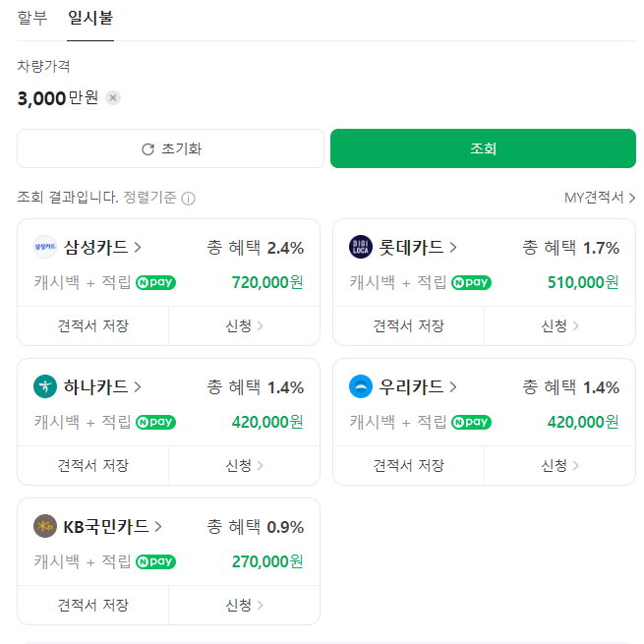644x644 pixels.
Task: Apply for 우리카드 via 신청
Action: [559, 465]
